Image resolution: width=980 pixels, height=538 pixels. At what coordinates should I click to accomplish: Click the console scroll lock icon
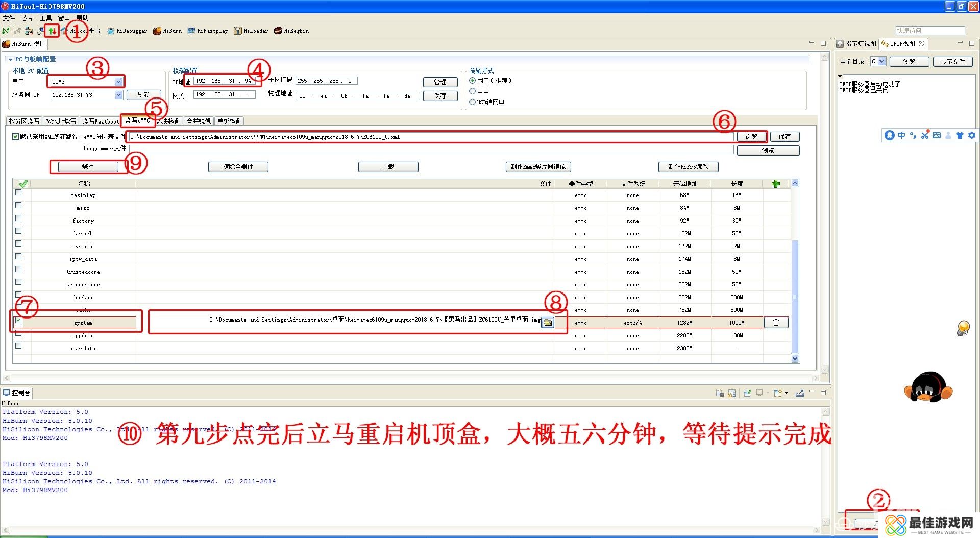pyautogui.click(x=731, y=393)
